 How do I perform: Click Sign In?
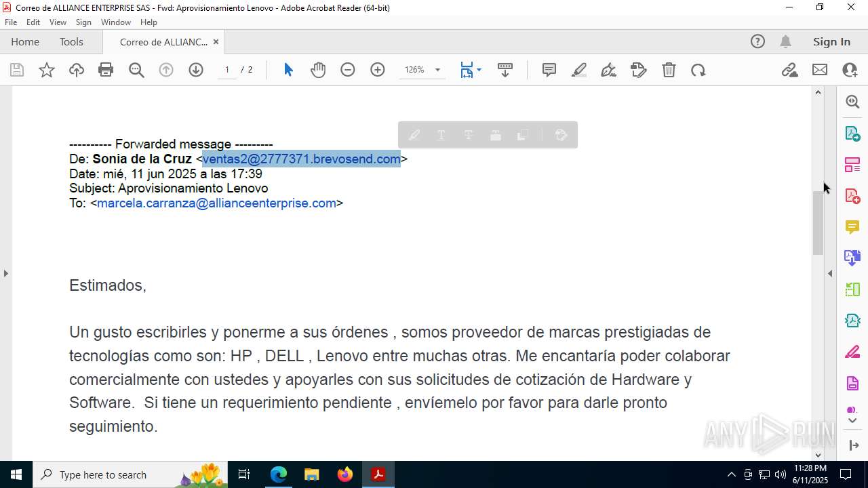tap(831, 41)
